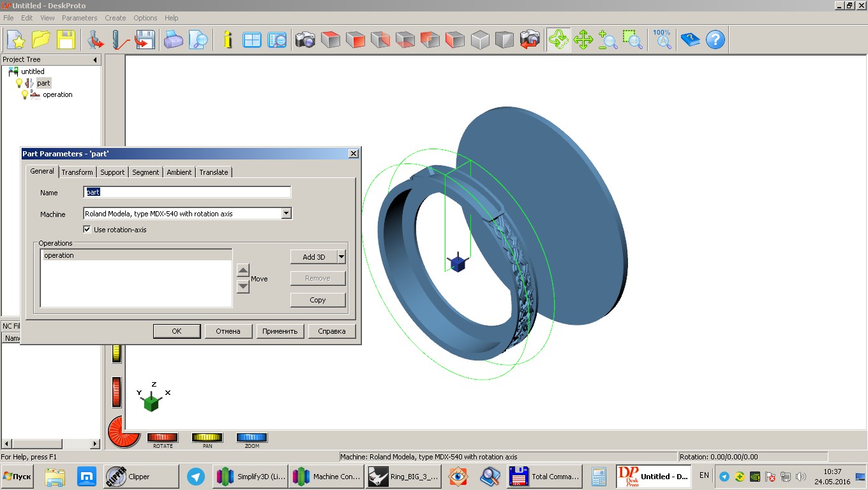This screenshot has width=868, height=490.
Task: Toggle the lightbulb visibility for operation
Action: pos(25,94)
